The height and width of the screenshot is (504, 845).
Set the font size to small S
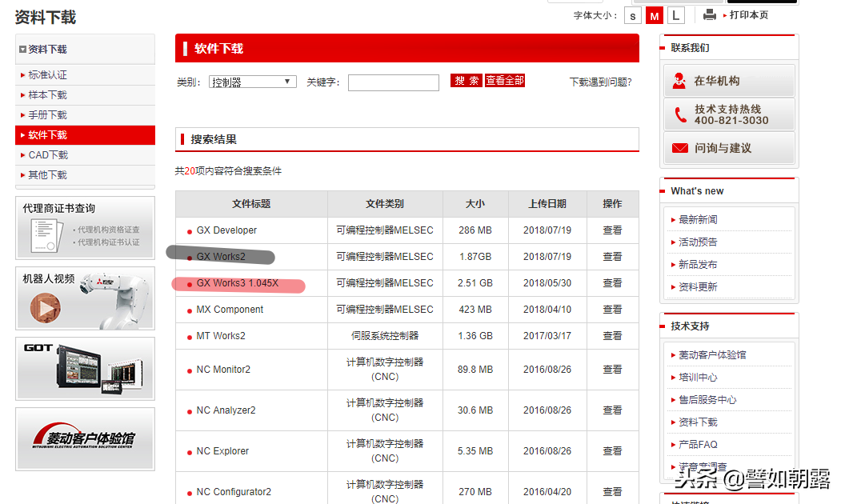pos(633,16)
